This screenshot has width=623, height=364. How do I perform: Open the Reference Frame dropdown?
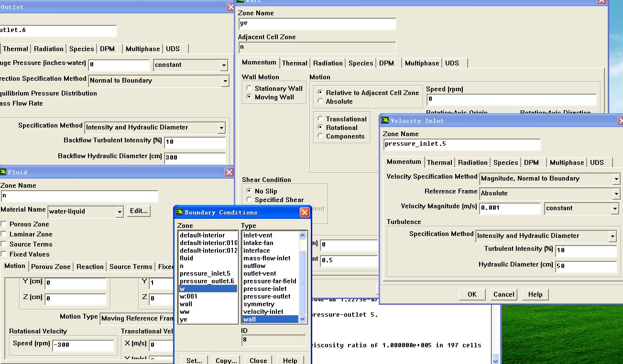[x=616, y=193]
